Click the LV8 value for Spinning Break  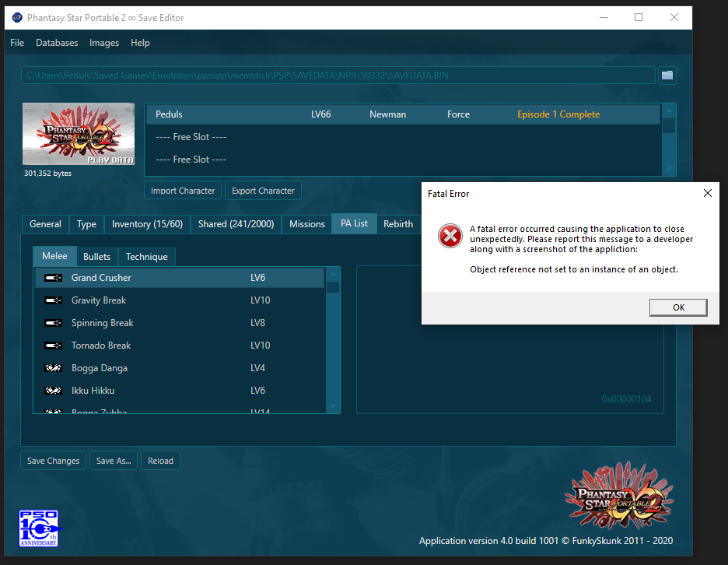257,323
